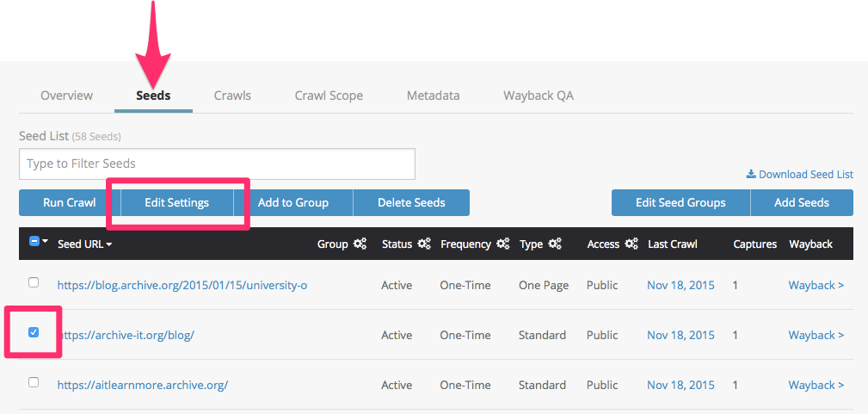Go to the Wayback QA tab
The width and height of the screenshot is (868, 414).
pos(538,96)
